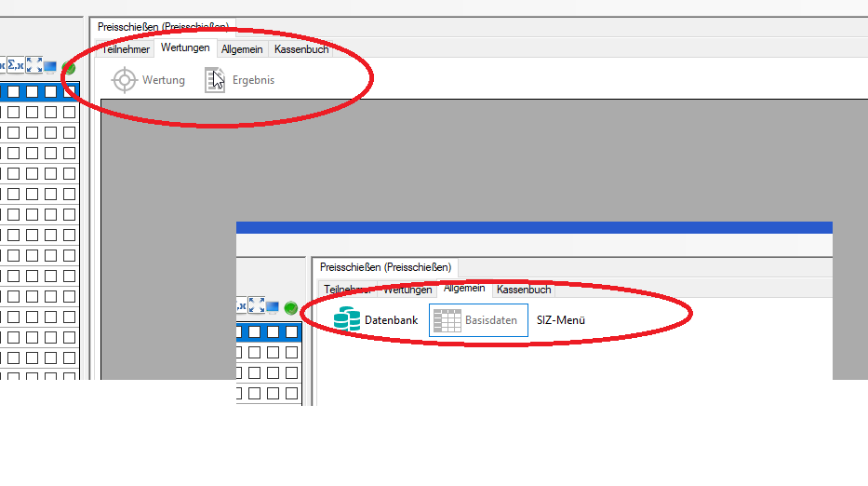
Task: Click the expand-arrows icon in the inset window
Action: 257,305
